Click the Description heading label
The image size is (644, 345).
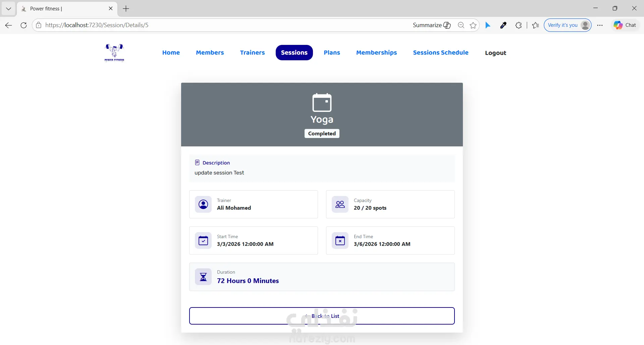216,163
